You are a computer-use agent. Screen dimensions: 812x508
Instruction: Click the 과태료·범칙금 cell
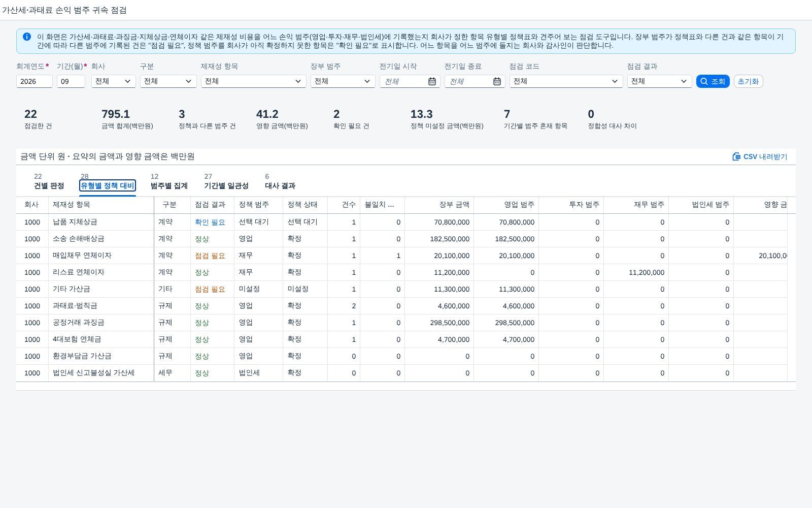click(x=101, y=306)
